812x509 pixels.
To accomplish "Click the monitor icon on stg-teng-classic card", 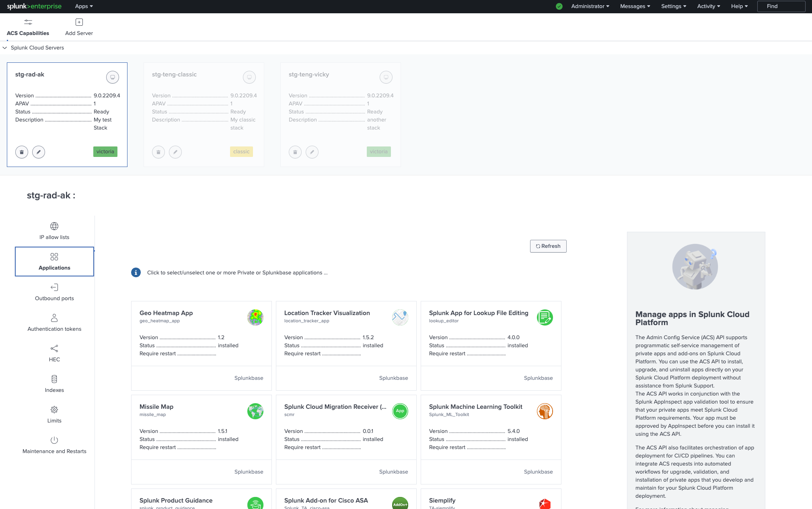I will [249, 77].
